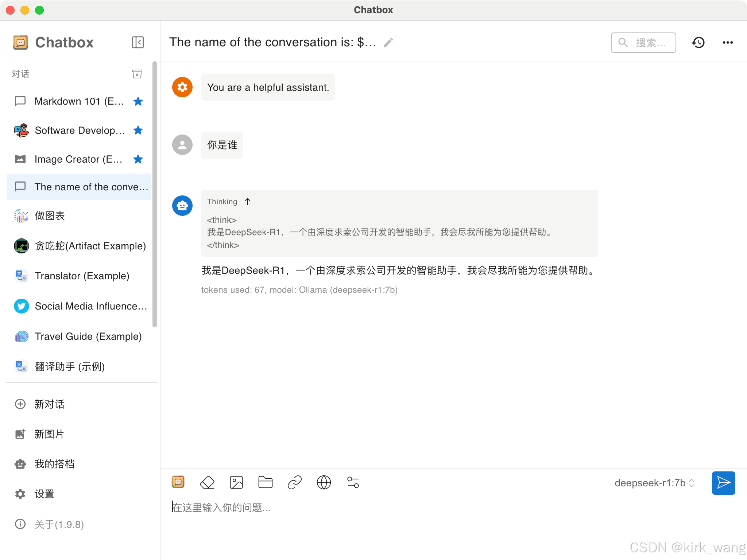
Task: Open the three-dots more options menu
Action: pos(728,43)
